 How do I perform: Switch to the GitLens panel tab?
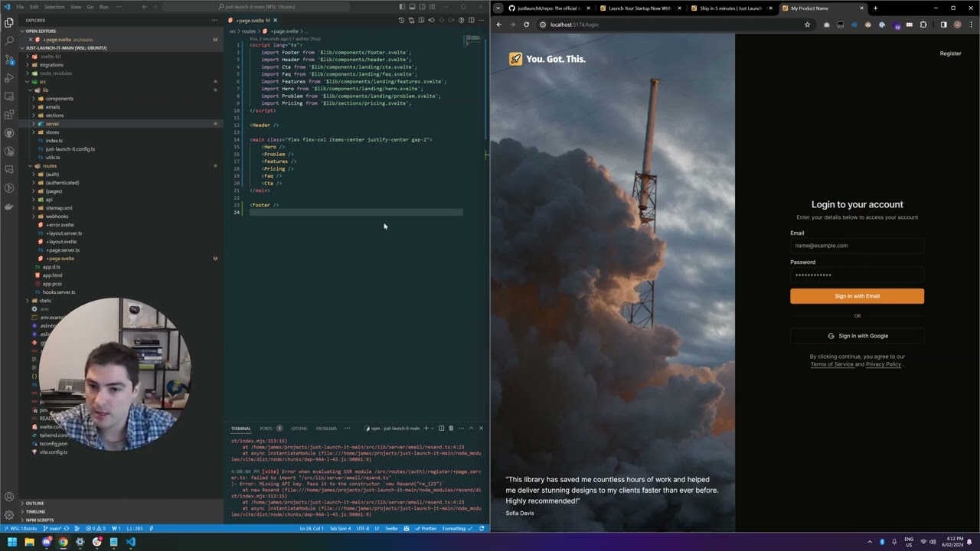(x=299, y=428)
